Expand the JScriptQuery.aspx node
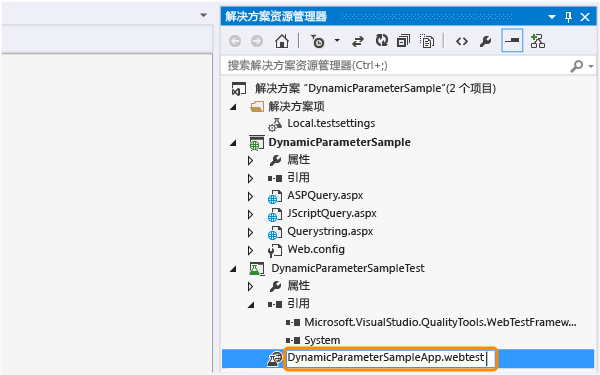This screenshot has width=600, height=375. click(250, 214)
